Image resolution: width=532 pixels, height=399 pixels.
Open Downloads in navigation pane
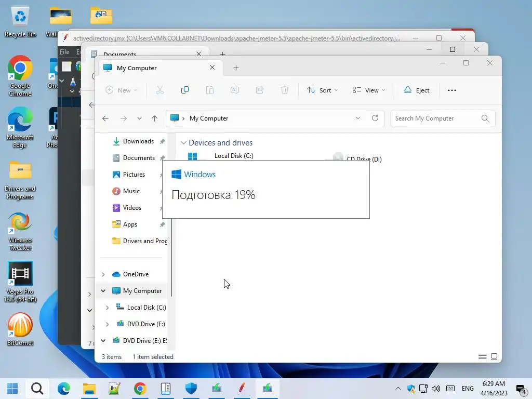(x=138, y=141)
